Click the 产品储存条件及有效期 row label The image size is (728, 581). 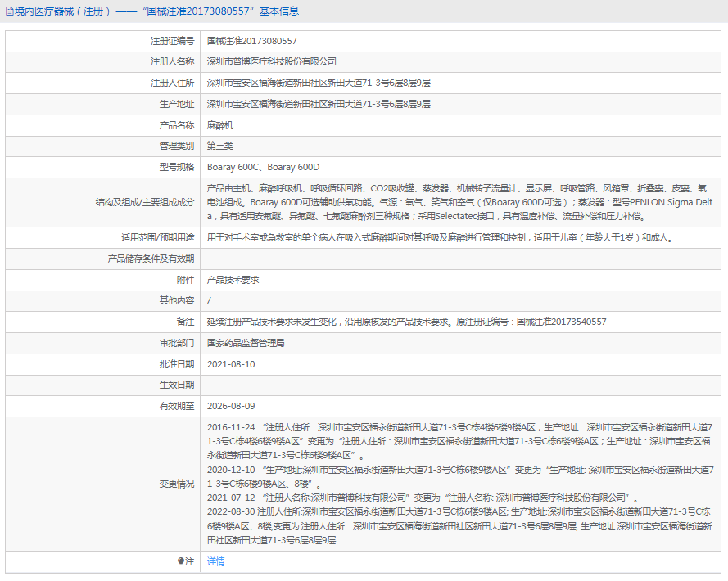pyautogui.click(x=151, y=259)
